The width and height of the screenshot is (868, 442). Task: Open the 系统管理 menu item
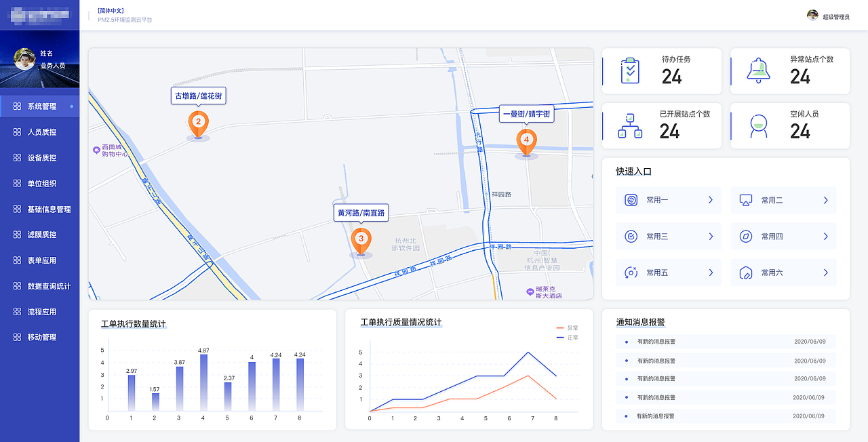[x=39, y=106]
